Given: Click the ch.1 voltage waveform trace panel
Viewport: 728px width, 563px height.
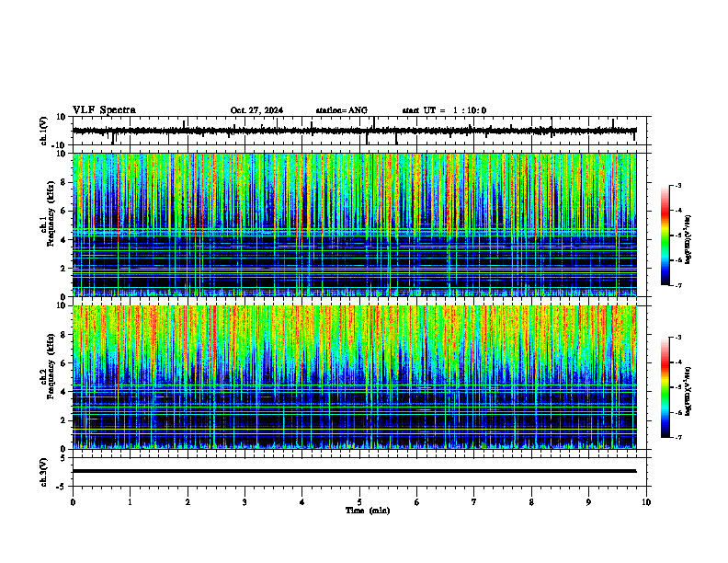Looking at the screenshot, I should 361,131.
